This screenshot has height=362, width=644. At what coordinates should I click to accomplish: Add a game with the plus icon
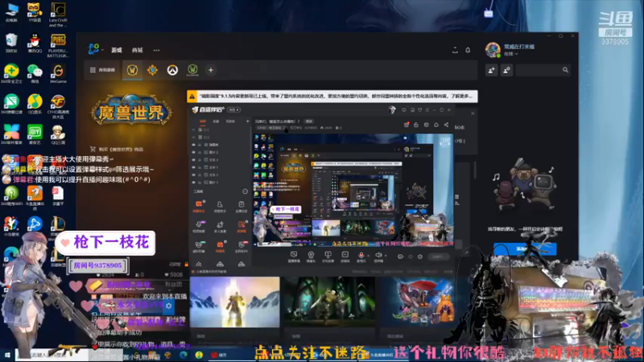pos(211,70)
